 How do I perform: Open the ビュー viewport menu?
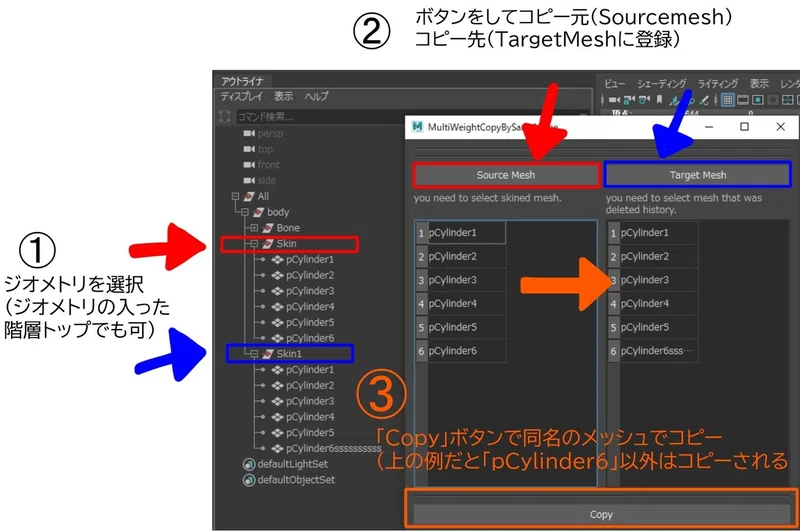tap(615, 84)
